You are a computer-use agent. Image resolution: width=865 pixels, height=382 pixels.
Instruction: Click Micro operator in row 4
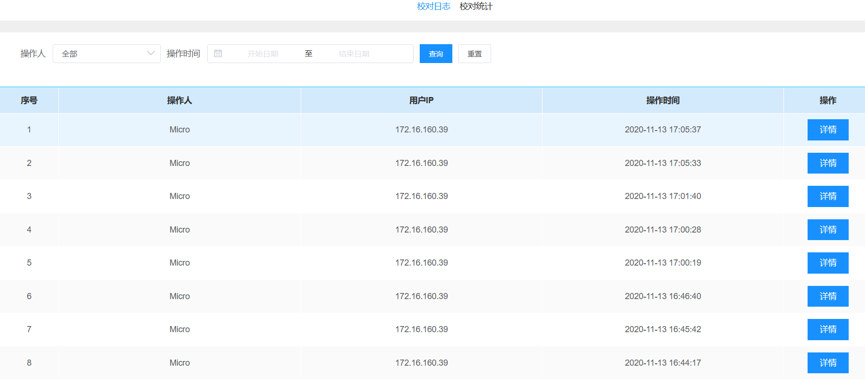(180, 230)
